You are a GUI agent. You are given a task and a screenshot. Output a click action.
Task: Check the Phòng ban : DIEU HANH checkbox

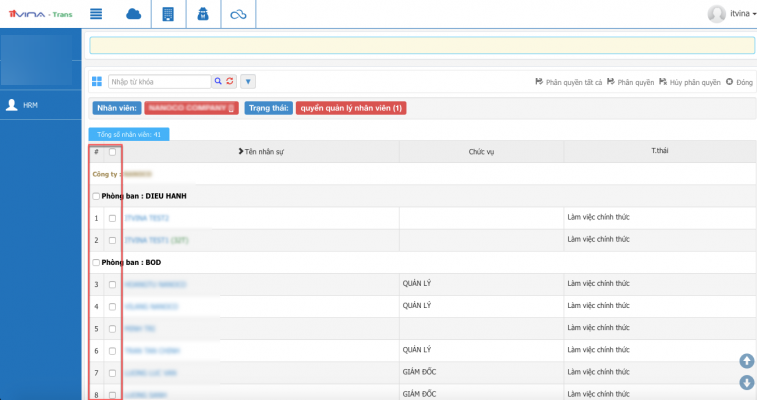pyautogui.click(x=95, y=196)
